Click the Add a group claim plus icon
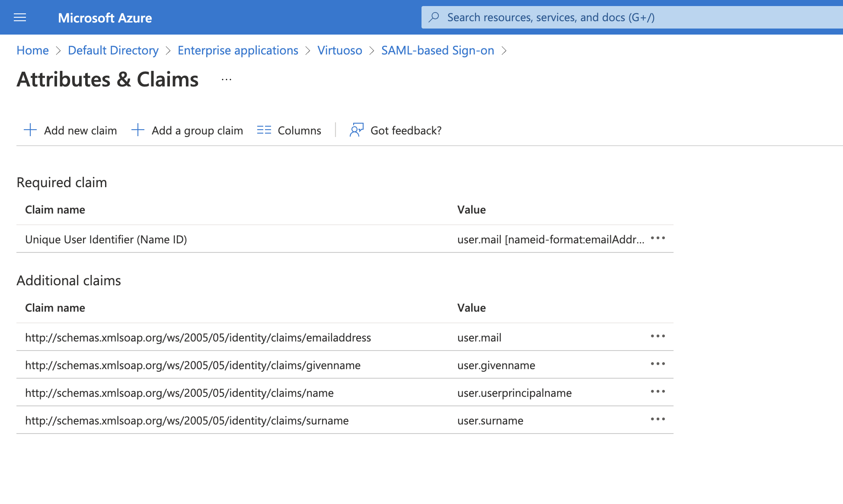Screen dimensions: 843x504 tap(137, 130)
